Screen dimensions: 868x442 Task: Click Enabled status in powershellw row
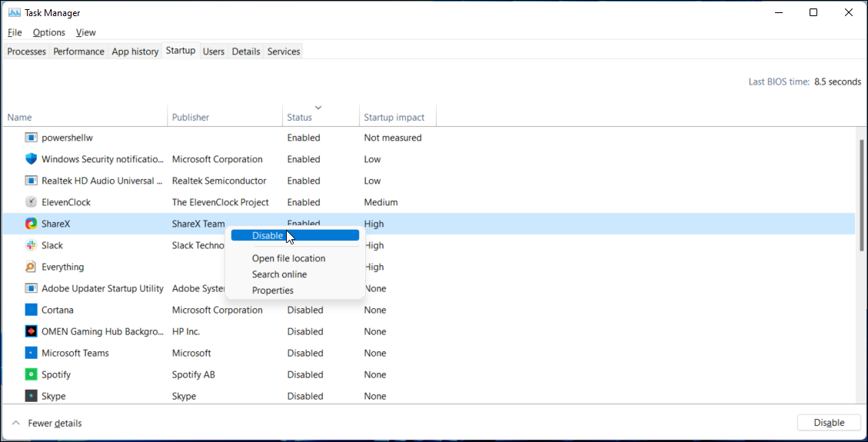304,138
